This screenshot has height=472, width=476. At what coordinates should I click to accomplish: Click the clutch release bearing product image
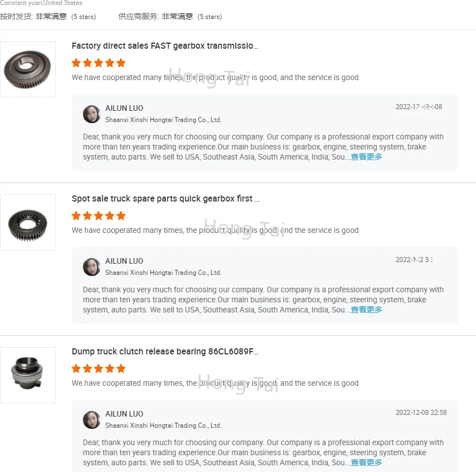[x=28, y=375]
